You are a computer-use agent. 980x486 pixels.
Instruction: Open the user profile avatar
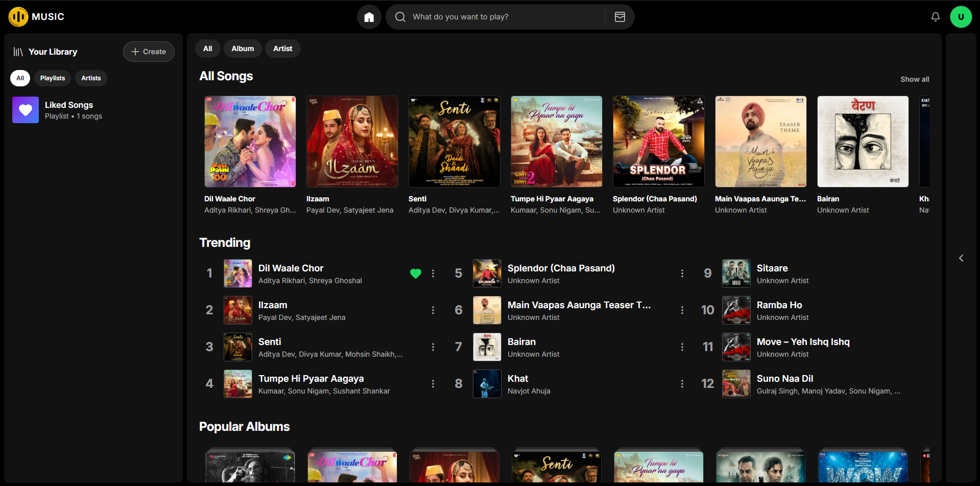(961, 17)
